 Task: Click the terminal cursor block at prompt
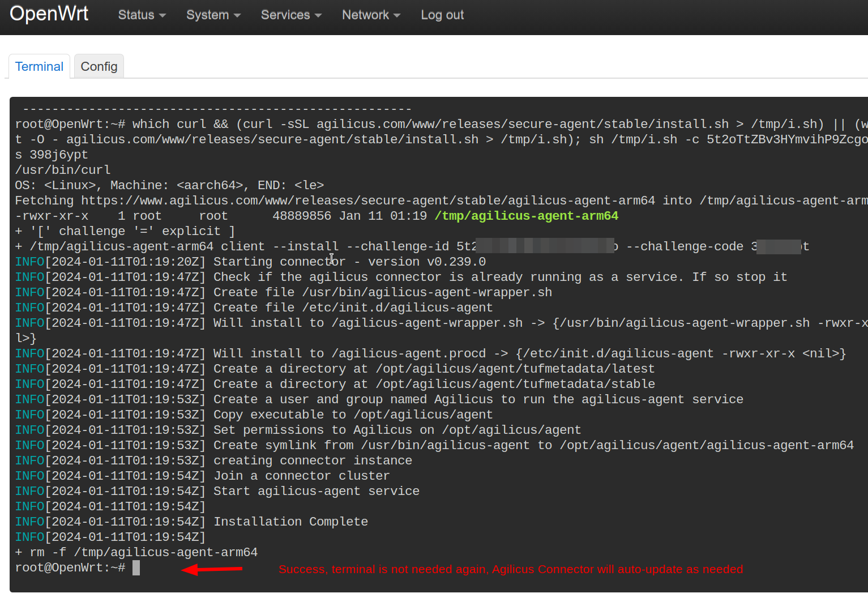136,568
